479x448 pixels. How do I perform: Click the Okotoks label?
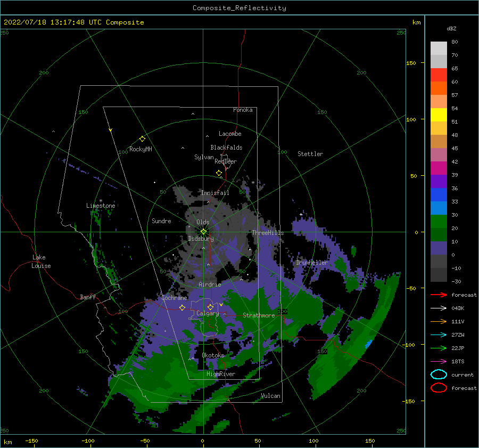tap(213, 355)
